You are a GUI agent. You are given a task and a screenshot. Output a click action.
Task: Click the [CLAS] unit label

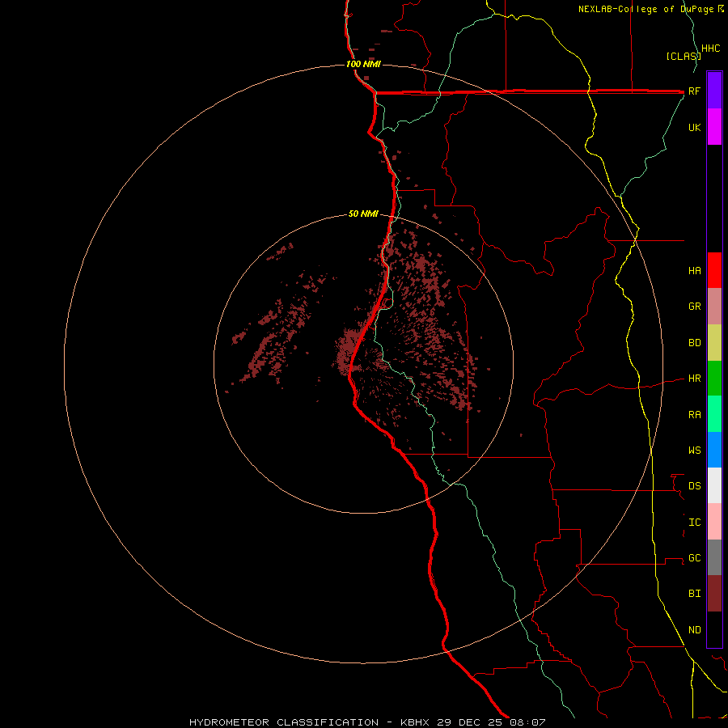tap(683, 56)
